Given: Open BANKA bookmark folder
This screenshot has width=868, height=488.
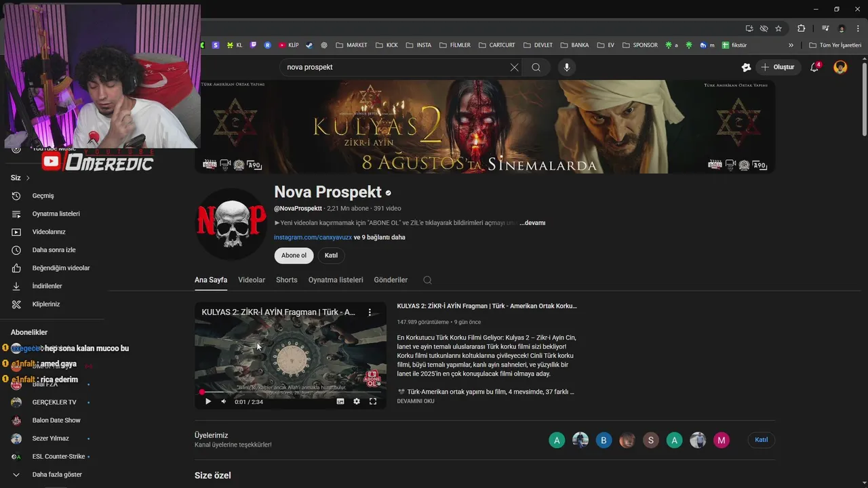Looking at the screenshot, I should tap(574, 45).
